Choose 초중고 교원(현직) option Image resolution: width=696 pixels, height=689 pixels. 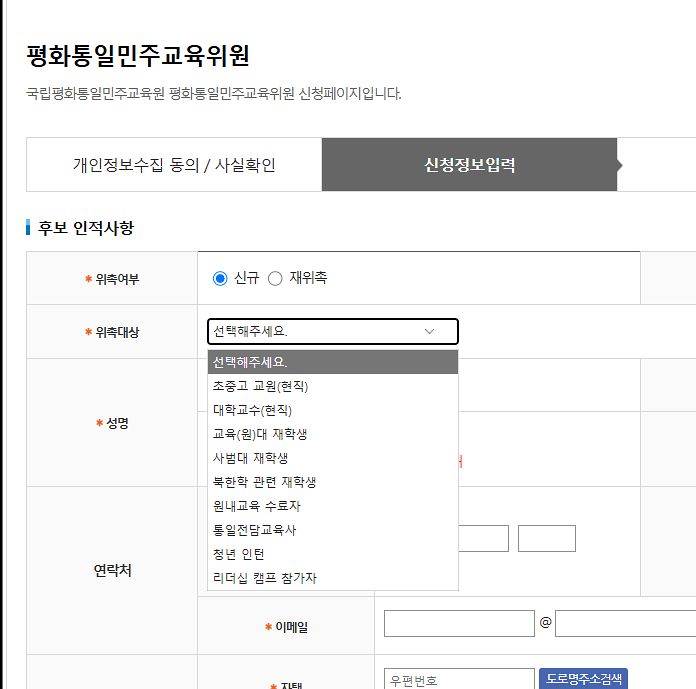point(332,386)
